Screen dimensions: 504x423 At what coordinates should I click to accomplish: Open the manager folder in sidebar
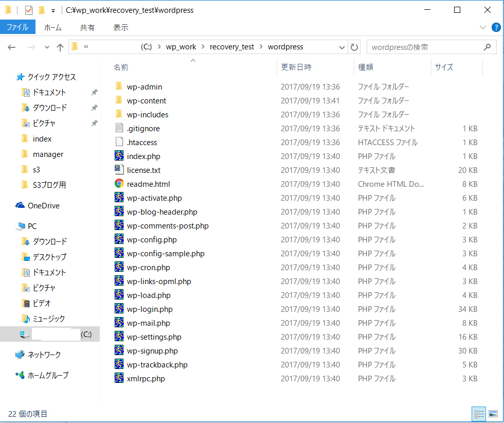point(48,154)
